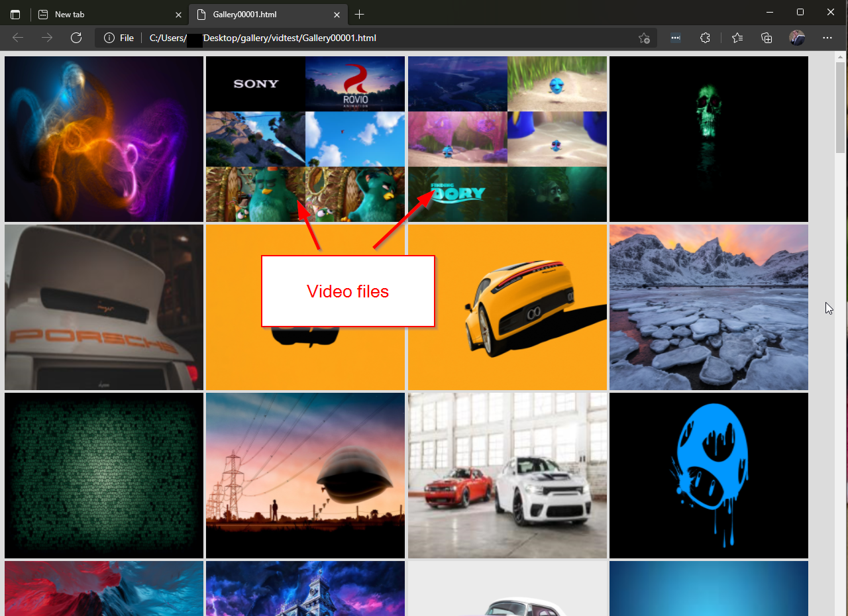Switch to the New tab tab
The width and height of the screenshot is (848, 616).
109,14
